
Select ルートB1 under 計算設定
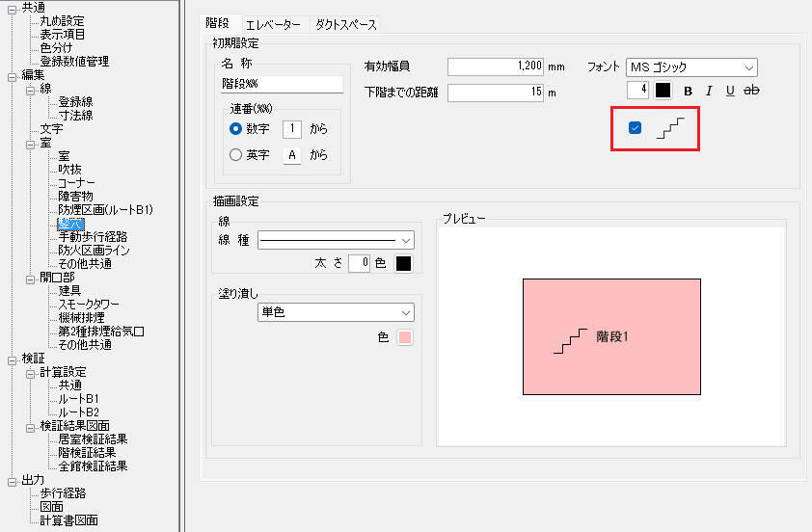78,399
